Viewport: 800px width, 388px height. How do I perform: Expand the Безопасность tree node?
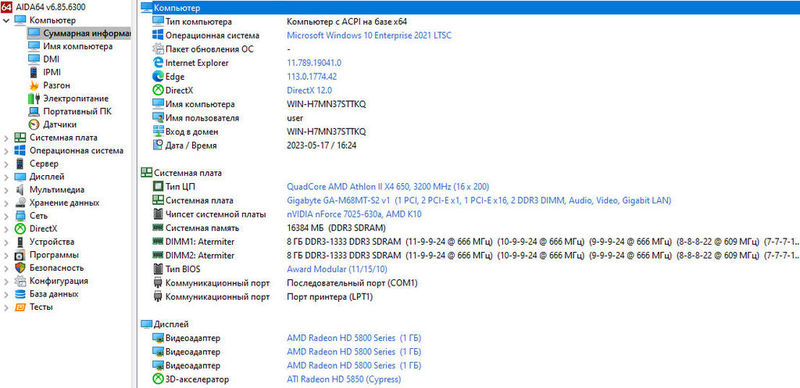[6, 268]
